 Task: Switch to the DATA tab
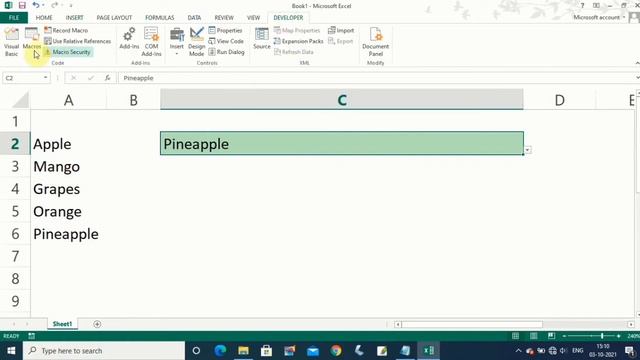tap(194, 18)
